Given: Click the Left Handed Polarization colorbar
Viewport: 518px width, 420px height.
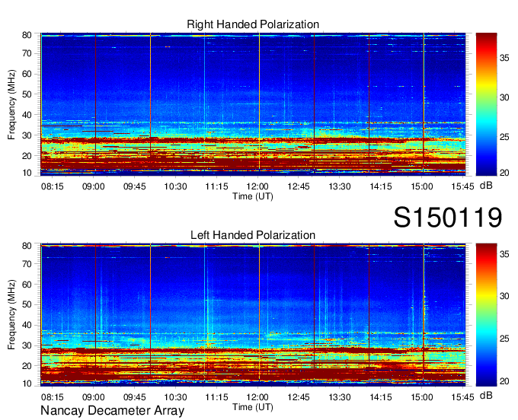Looking at the screenshot, I should [486, 315].
